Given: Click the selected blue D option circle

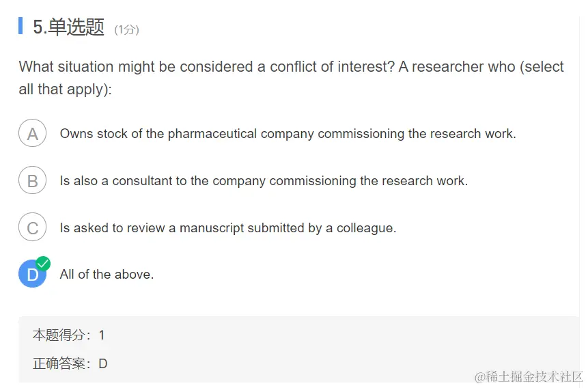Looking at the screenshot, I should [x=32, y=274].
